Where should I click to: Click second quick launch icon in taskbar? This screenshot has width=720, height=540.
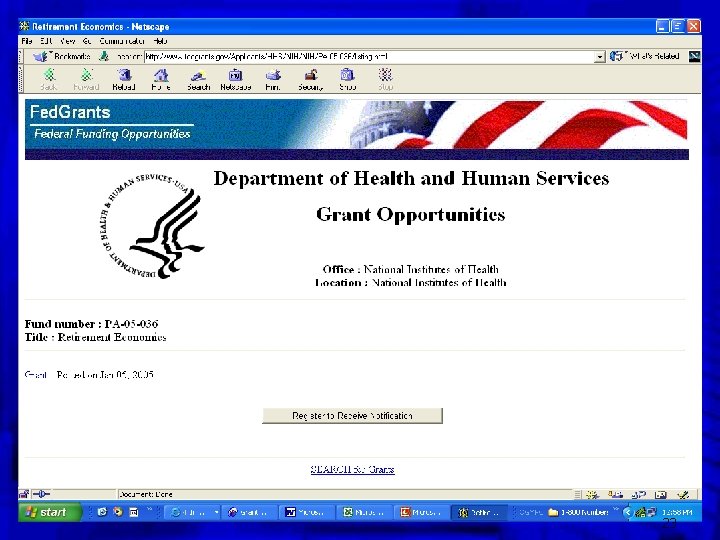[x=118, y=512]
